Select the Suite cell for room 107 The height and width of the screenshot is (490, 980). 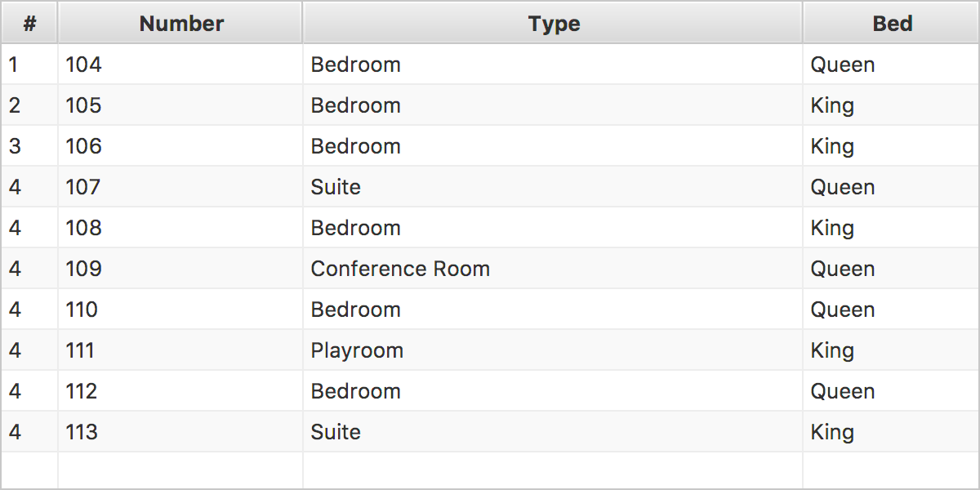(553, 187)
